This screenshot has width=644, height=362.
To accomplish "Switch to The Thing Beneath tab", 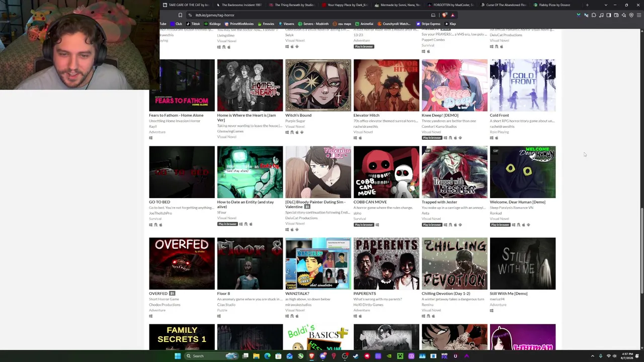I will [x=292, y=5].
